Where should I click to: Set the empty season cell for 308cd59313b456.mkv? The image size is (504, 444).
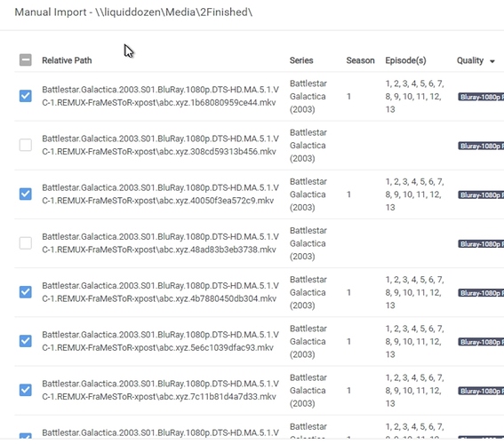361,146
